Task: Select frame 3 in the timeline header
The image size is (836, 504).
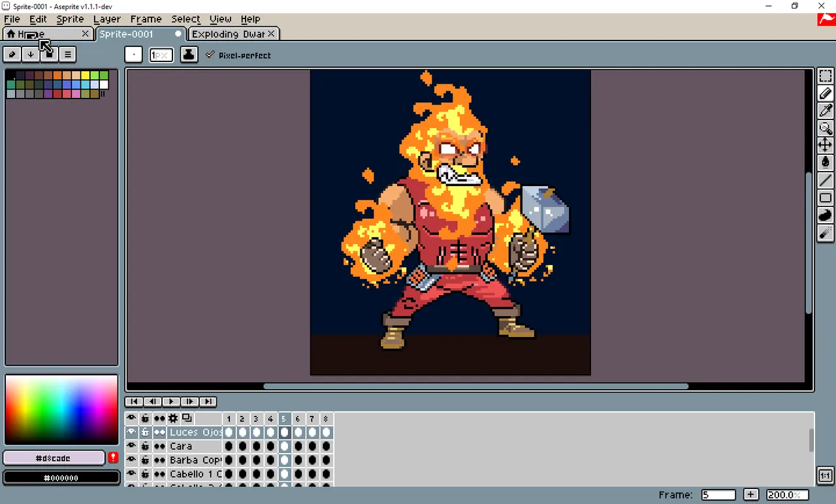Action: pos(255,418)
